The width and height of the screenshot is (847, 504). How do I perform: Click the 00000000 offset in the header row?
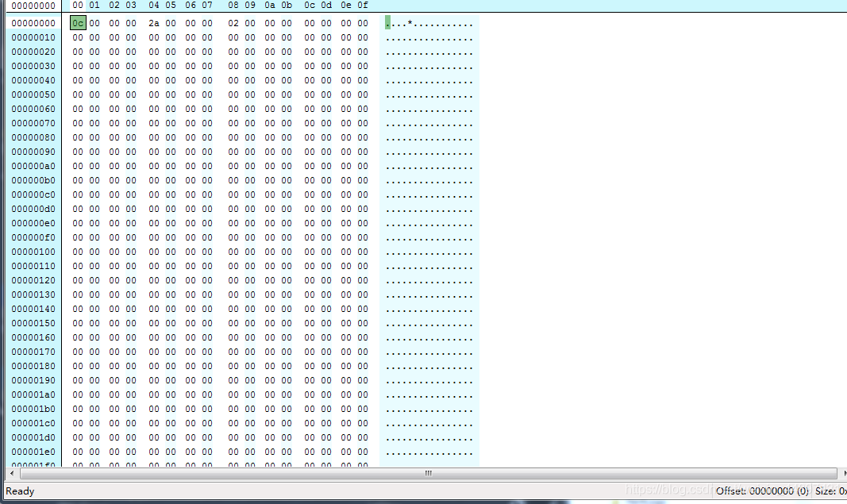tap(33, 6)
